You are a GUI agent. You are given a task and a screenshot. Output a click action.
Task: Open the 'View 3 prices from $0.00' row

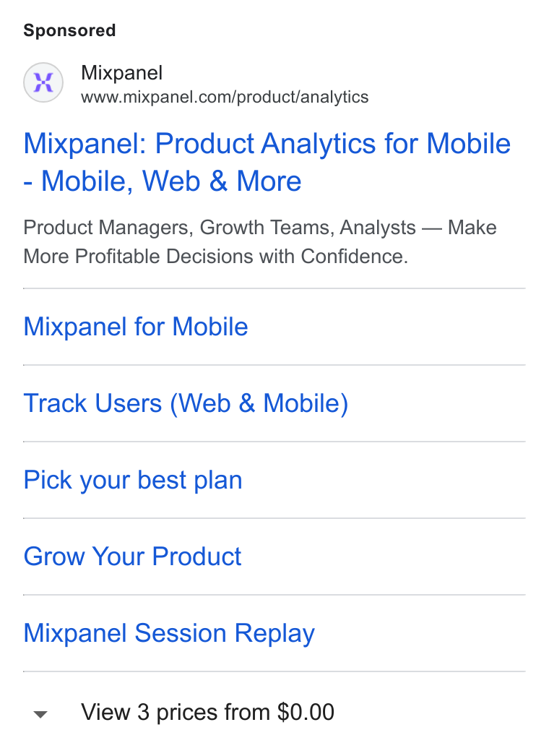tap(274, 712)
